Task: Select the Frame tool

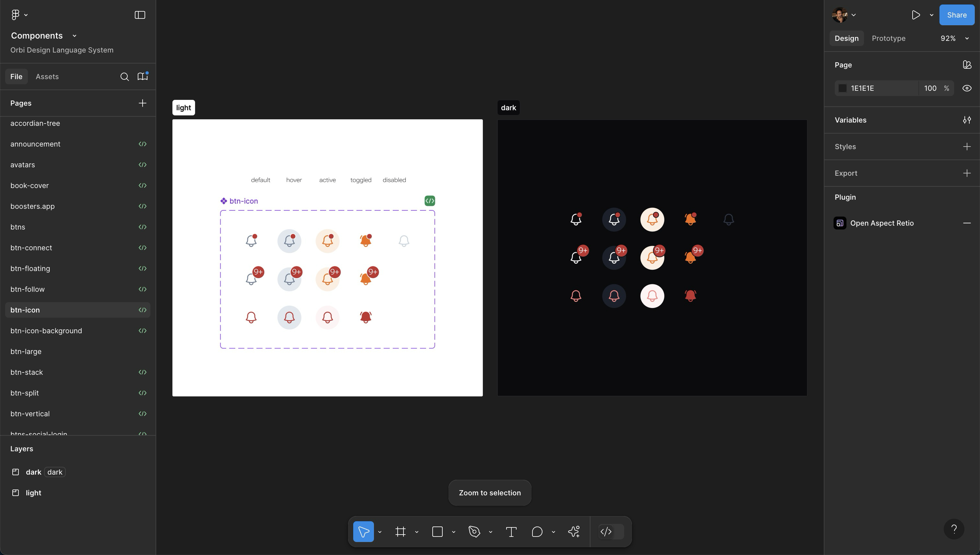Action: point(400,532)
